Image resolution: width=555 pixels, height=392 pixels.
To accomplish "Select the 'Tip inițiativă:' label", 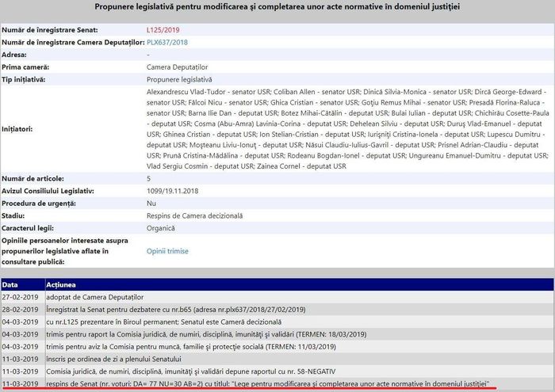I will point(23,79).
